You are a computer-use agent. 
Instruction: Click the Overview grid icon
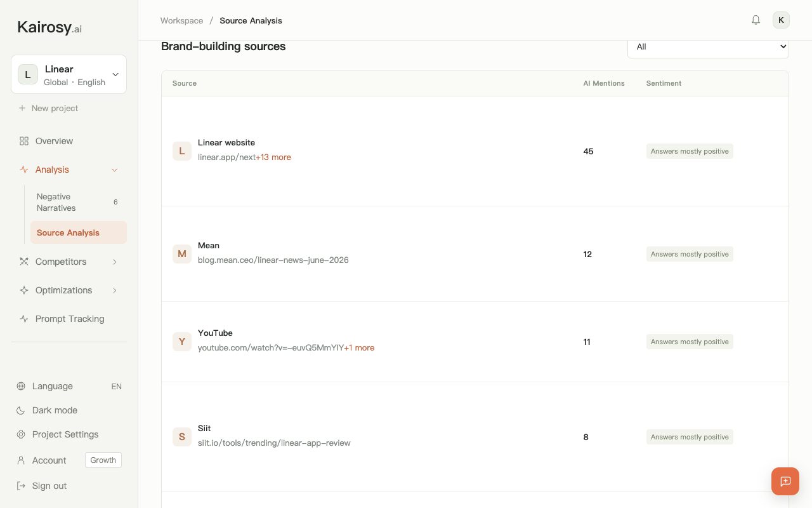24,141
